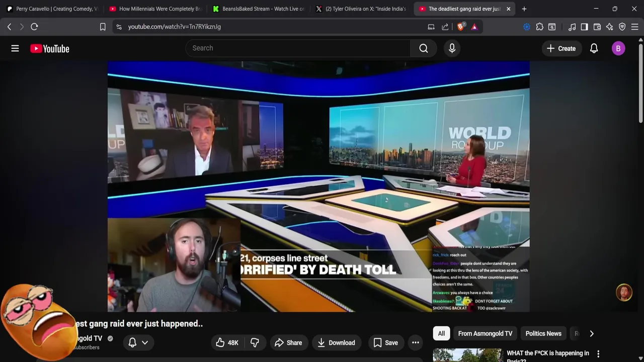Start voice search with microphone icon
The height and width of the screenshot is (362, 644).
point(452,48)
